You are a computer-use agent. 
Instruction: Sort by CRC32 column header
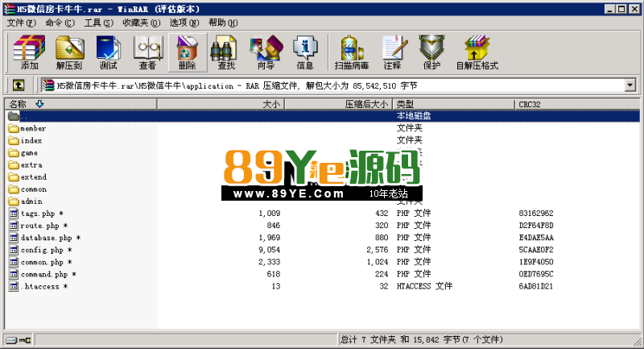pyautogui.click(x=576, y=104)
